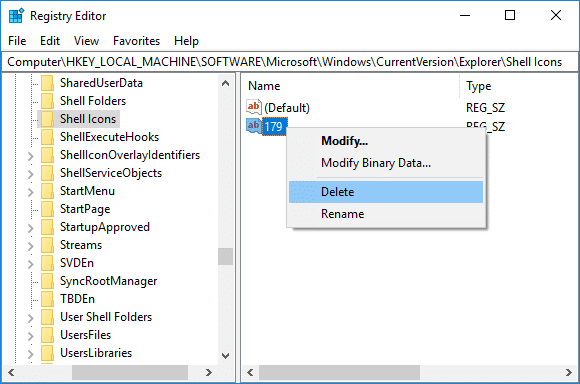Click the tree pane scroll down arrow
The image size is (580, 384).
click(x=225, y=356)
